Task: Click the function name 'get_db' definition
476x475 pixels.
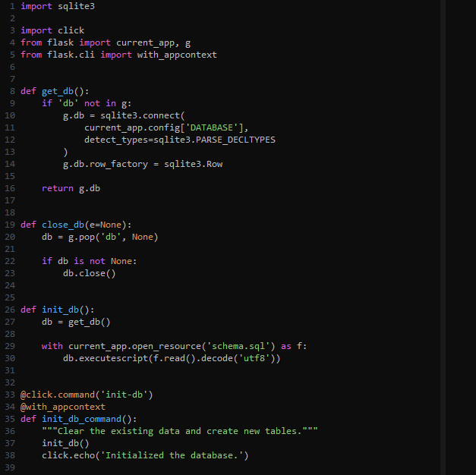Action: [58, 91]
